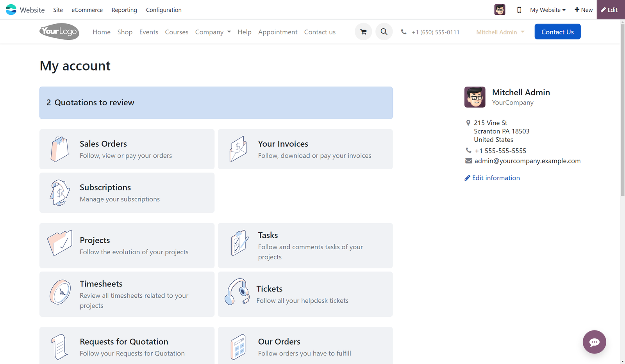Open the Mitchell Admin user dropdown
This screenshot has width=625, height=364.
pyautogui.click(x=500, y=32)
